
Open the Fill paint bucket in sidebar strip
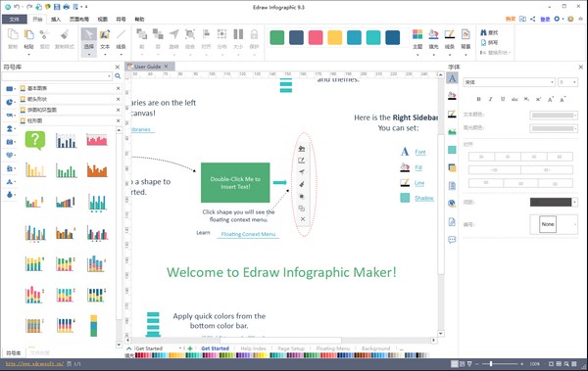(x=452, y=96)
